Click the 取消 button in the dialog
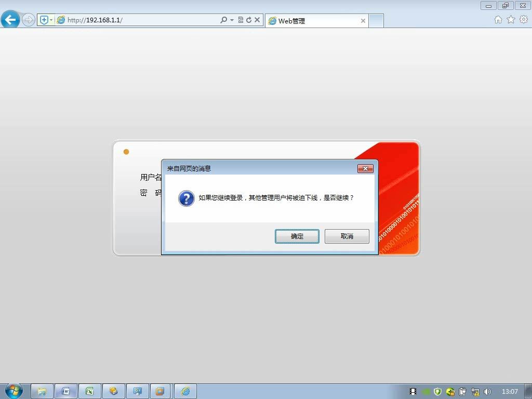 (x=347, y=236)
